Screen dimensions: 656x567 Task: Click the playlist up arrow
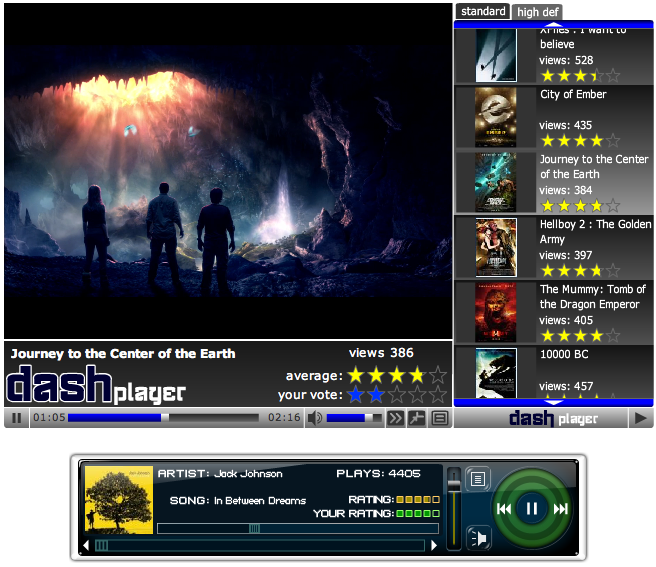point(554,24)
